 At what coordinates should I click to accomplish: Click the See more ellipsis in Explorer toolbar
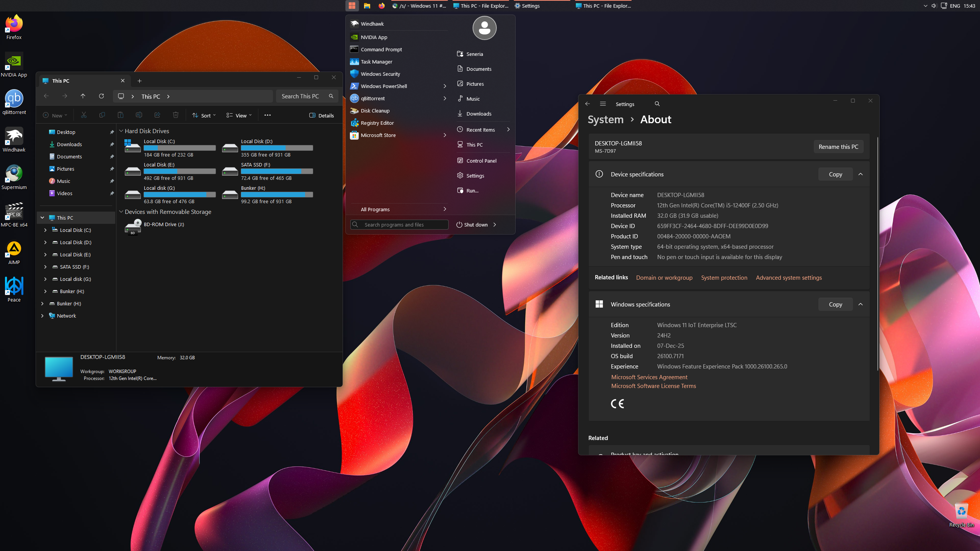pos(268,115)
